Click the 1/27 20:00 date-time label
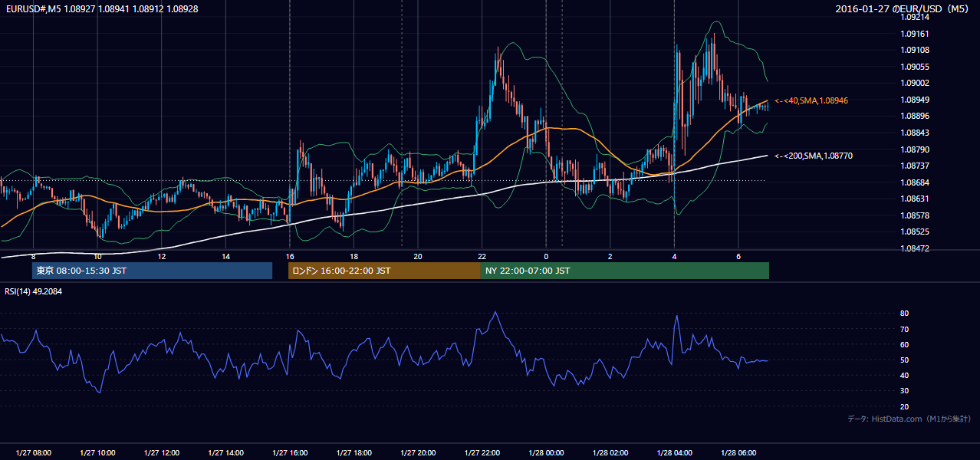This screenshot has width=980, height=460. tap(418, 453)
